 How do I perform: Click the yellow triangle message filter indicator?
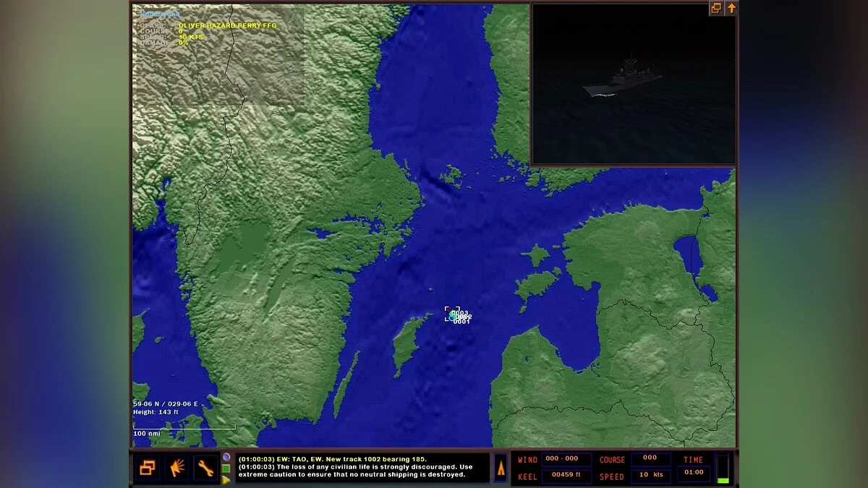pyautogui.click(x=226, y=479)
